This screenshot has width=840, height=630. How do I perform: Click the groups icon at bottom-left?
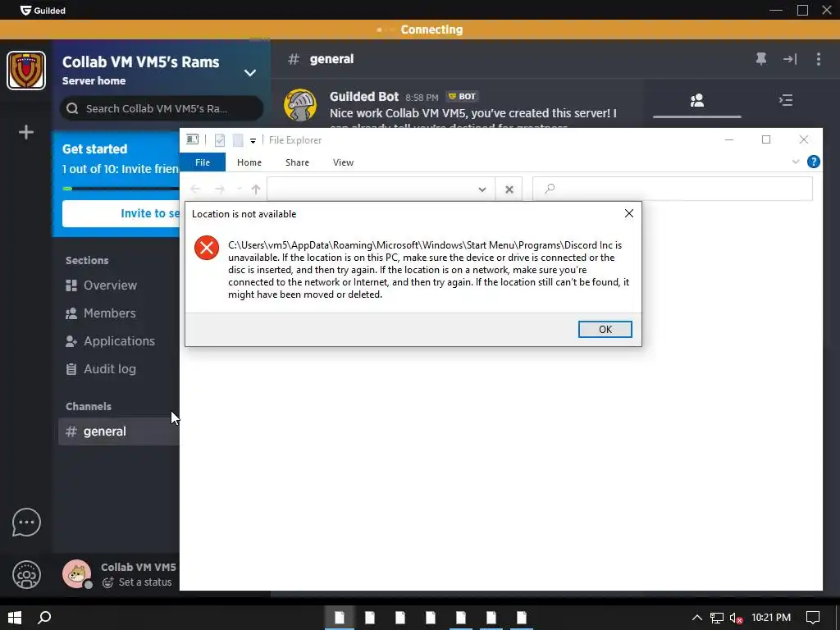tap(26, 575)
